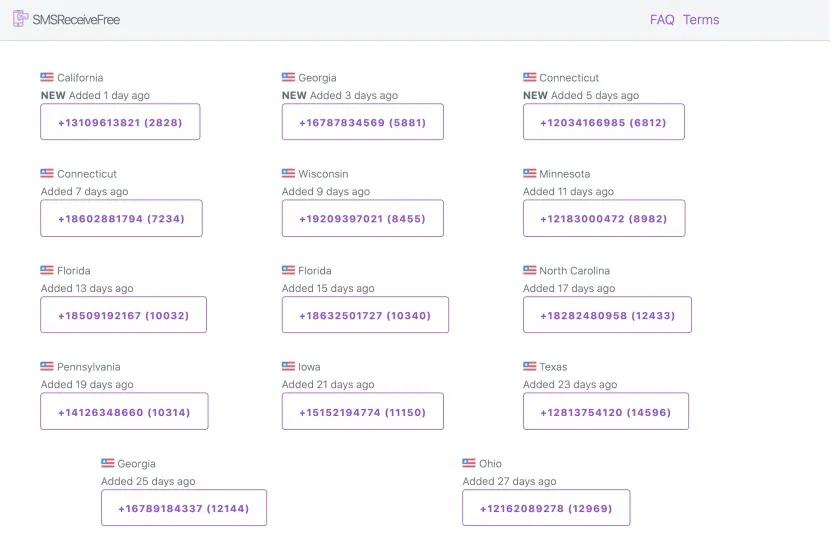Click the flag icon beside Minnesota

pos(529,173)
